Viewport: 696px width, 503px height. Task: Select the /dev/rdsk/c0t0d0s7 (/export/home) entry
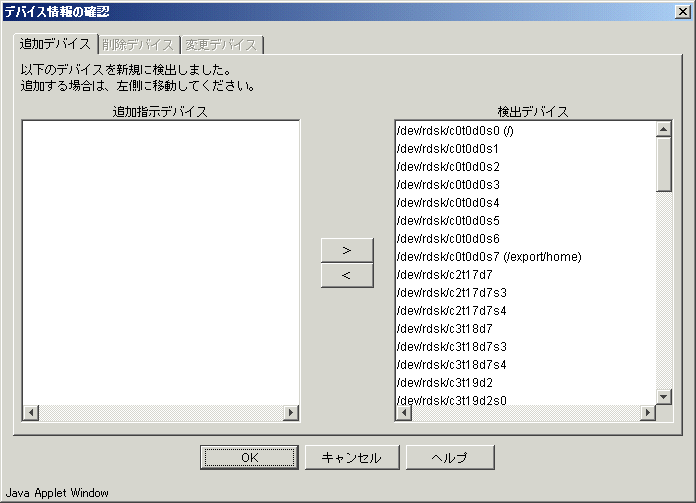488,257
